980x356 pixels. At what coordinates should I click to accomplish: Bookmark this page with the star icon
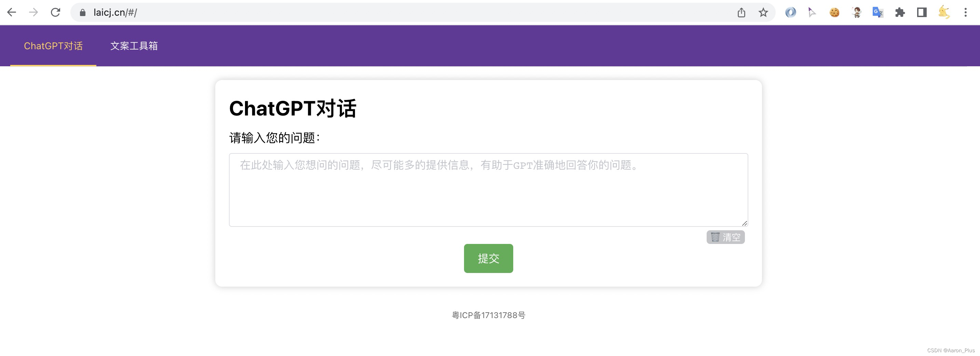tap(763, 13)
